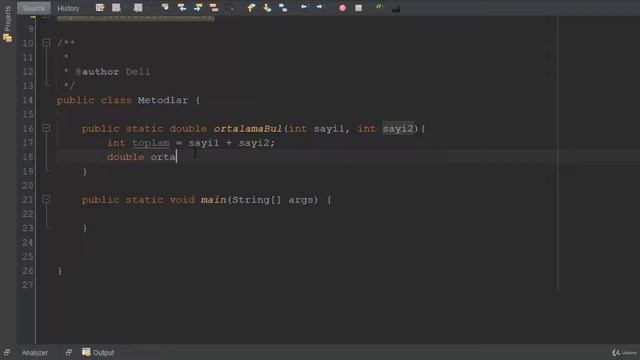Click the Projects folder icon in sidebar
Screen dimensions: 640x360
coord(7,38)
